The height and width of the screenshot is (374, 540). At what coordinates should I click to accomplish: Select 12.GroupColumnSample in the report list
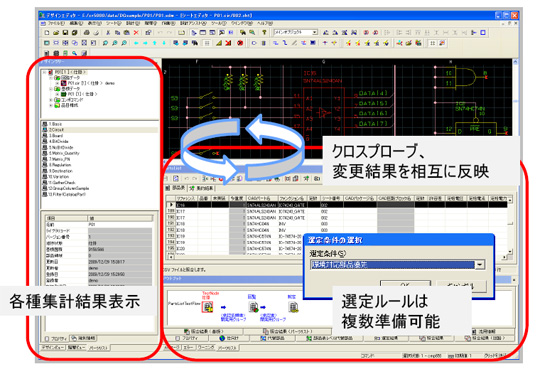point(69,188)
